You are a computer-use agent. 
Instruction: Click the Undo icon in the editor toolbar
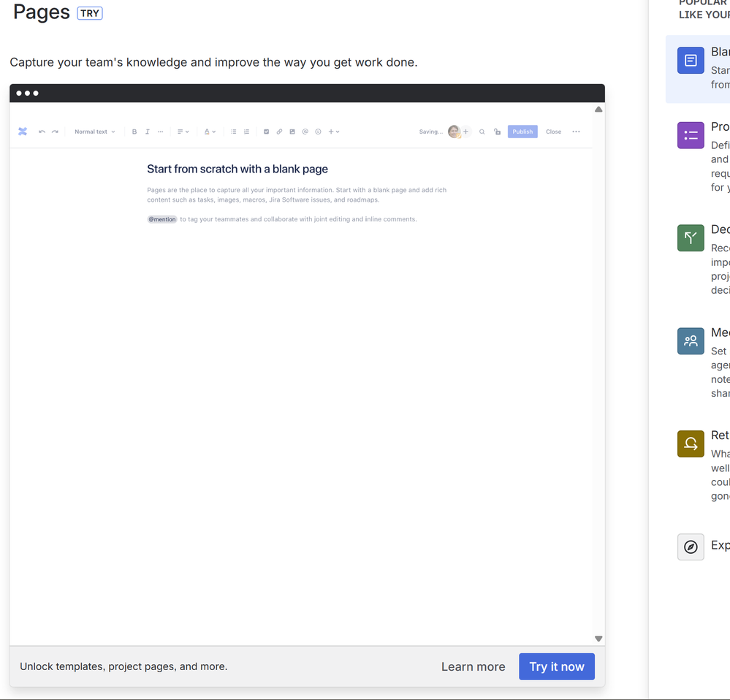(43, 132)
